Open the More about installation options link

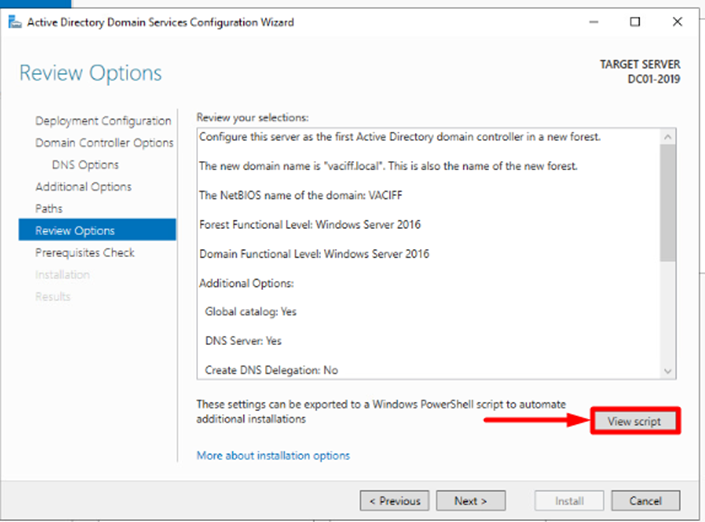(273, 456)
